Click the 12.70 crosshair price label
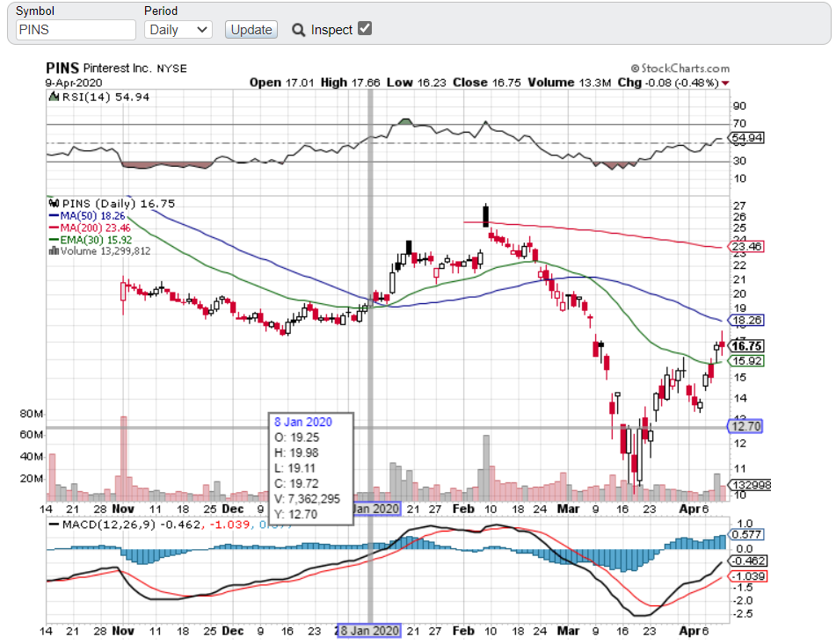The width and height of the screenshot is (836, 644). point(745,426)
